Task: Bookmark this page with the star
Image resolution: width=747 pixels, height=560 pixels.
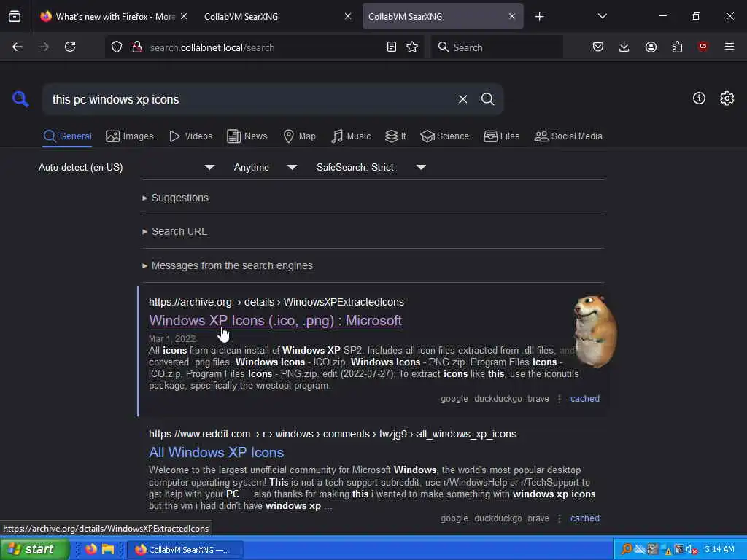Action: pyautogui.click(x=413, y=47)
